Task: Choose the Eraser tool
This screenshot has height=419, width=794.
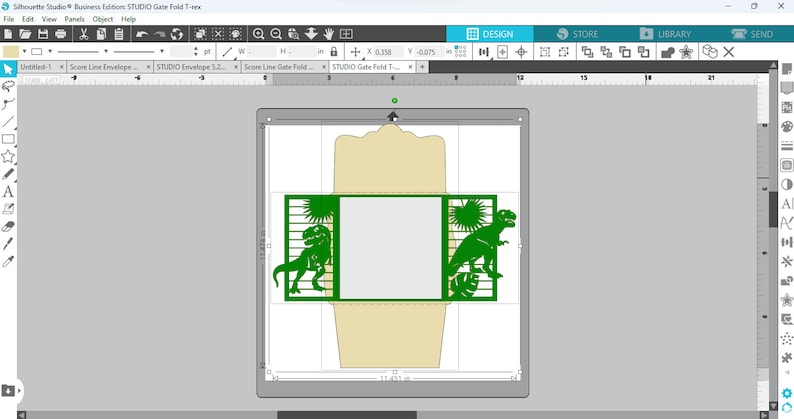Action: [x=8, y=226]
